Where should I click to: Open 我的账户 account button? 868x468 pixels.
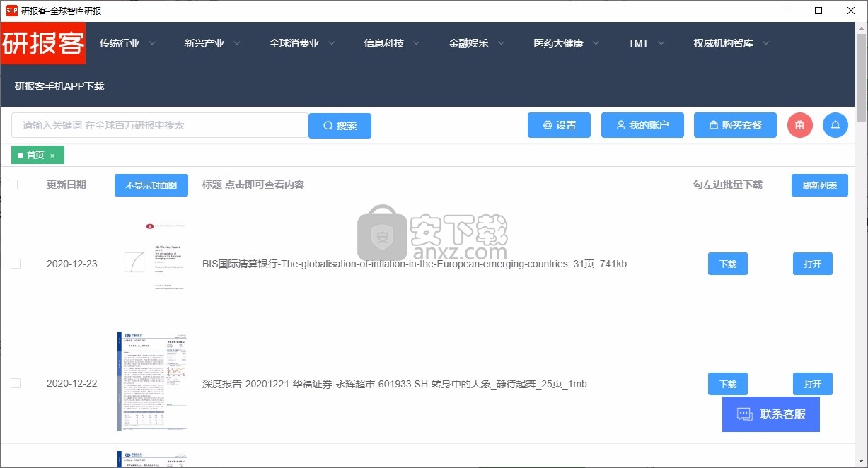tap(643, 125)
